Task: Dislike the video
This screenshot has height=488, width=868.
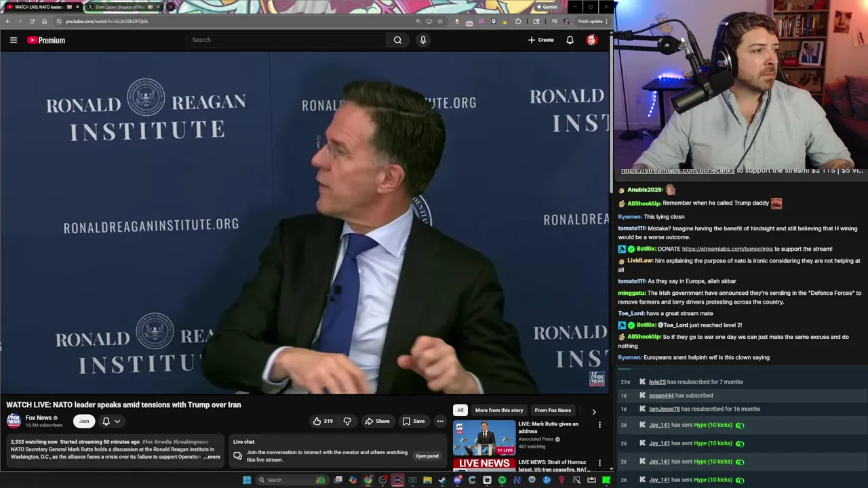Action: [x=347, y=421]
